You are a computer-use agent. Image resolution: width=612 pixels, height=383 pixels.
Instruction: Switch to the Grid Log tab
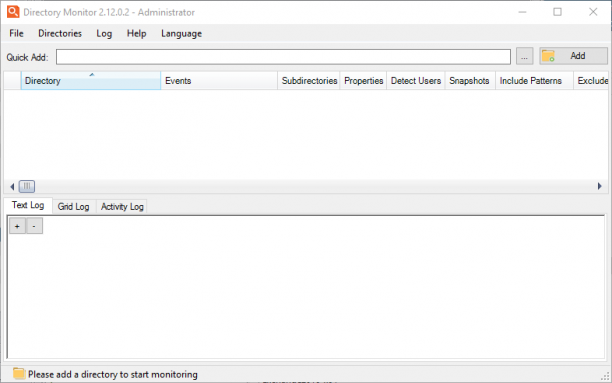tap(73, 207)
